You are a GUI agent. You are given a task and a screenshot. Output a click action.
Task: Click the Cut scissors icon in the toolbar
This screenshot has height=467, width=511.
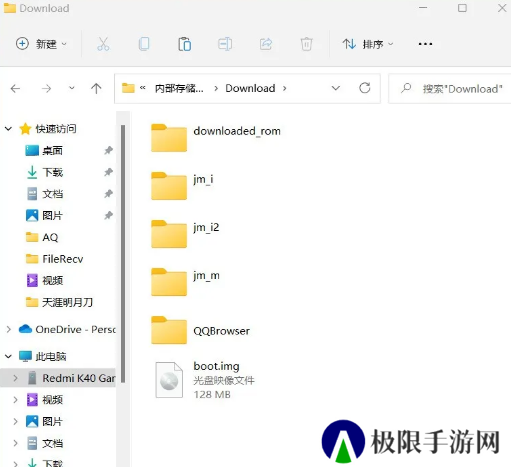103,44
